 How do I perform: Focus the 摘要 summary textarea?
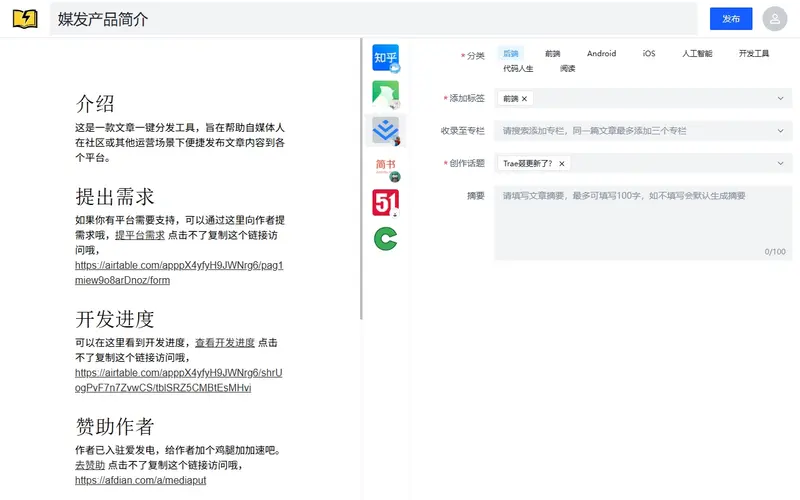643,223
